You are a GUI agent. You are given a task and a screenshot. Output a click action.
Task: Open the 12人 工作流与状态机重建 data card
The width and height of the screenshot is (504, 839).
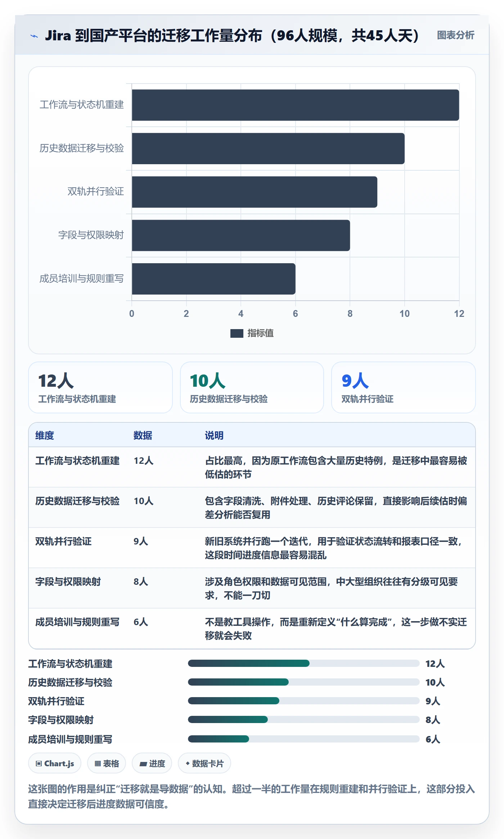[x=100, y=387]
